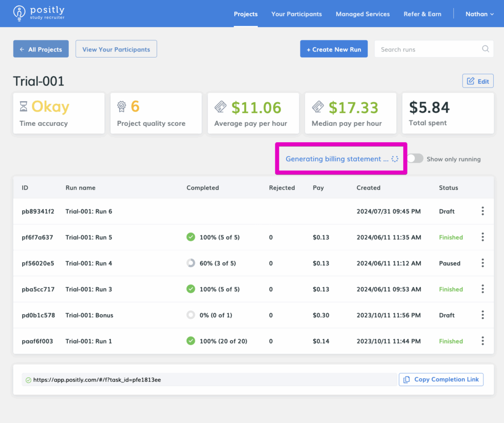The height and width of the screenshot is (423, 504).
Task: Click the green checkmark for Run 3
Action: (x=191, y=289)
